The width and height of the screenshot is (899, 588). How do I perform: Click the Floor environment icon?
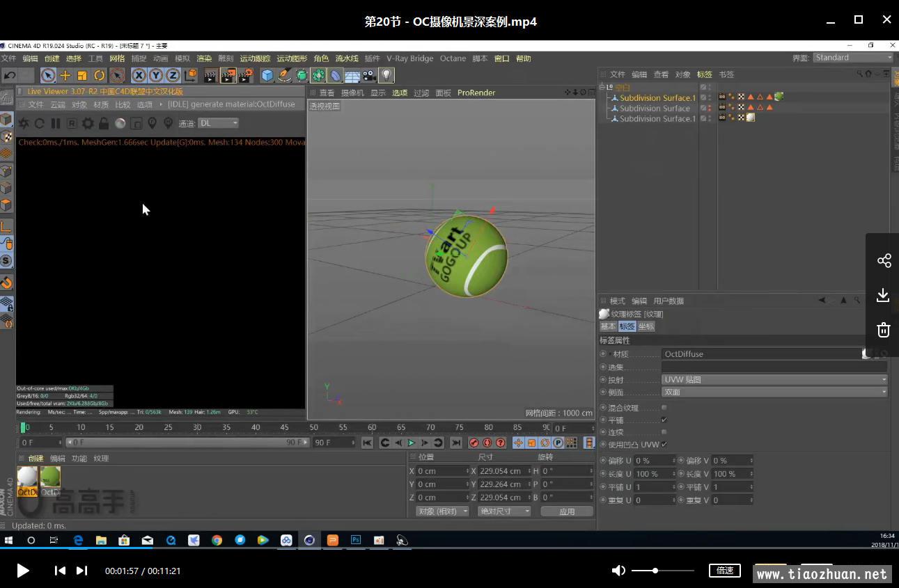(x=352, y=75)
